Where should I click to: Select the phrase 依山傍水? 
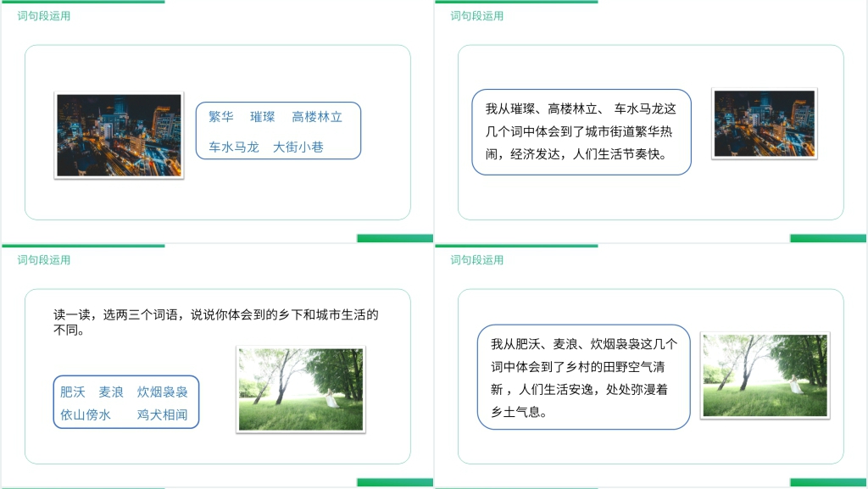point(86,415)
